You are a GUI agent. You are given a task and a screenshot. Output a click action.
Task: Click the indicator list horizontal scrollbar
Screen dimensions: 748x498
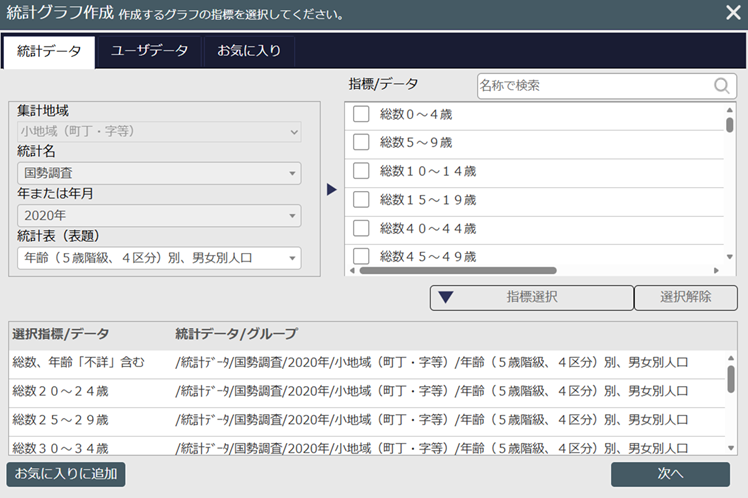coord(458,270)
